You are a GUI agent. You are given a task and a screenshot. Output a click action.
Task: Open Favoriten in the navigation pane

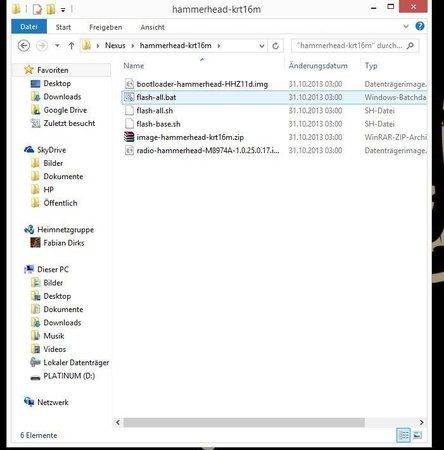[x=53, y=70]
